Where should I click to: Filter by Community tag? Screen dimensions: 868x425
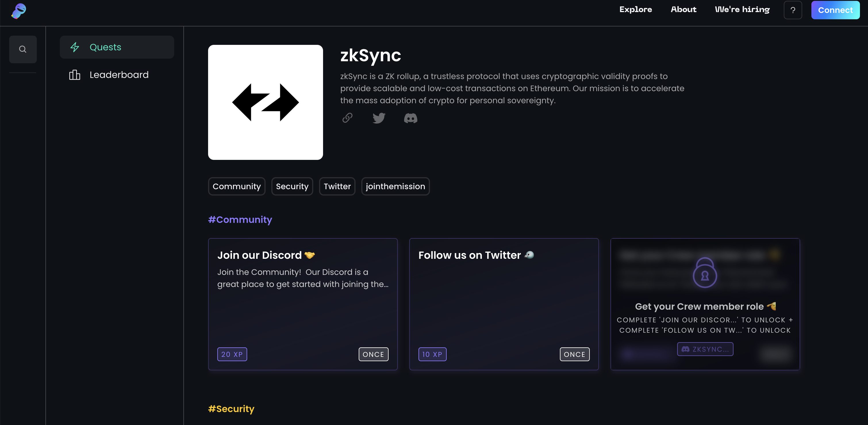[x=237, y=186]
